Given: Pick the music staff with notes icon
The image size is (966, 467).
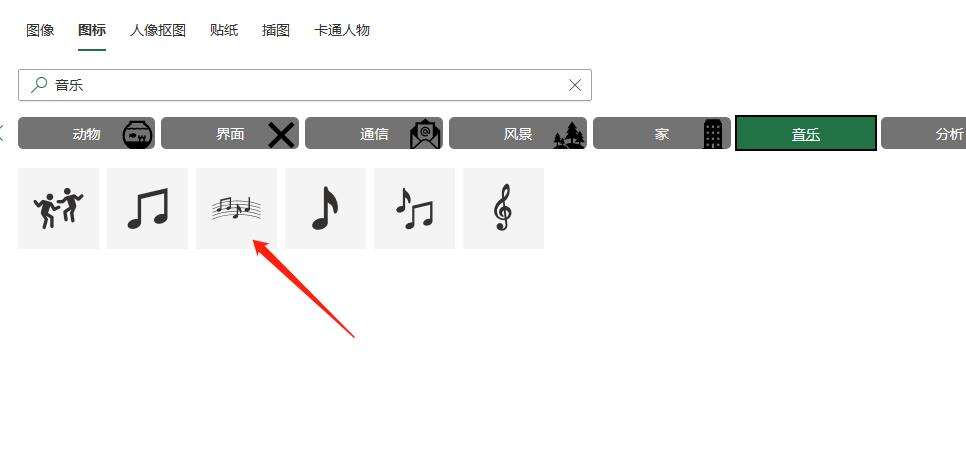Looking at the screenshot, I should pos(237,208).
